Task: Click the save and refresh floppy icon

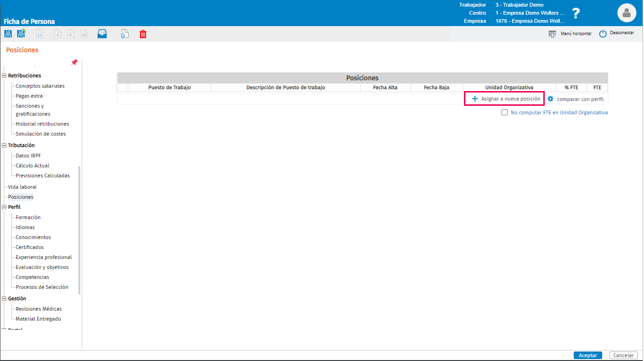Action: pyautogui.click(x=21, y=34)
